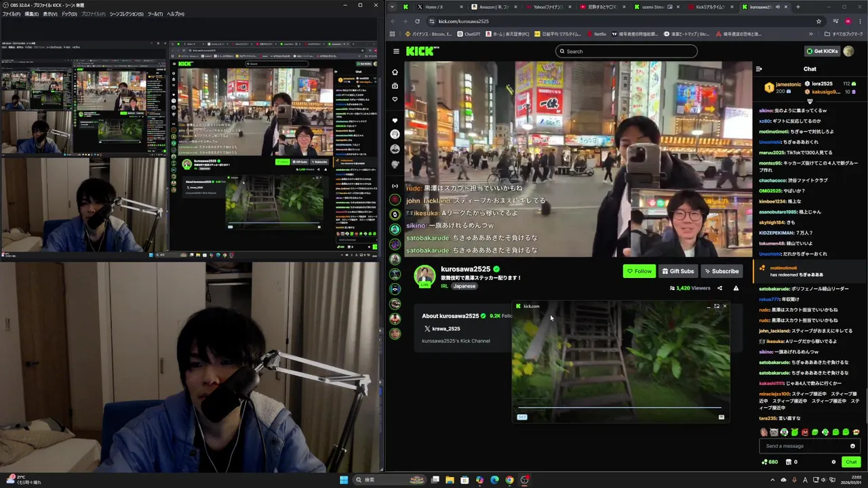Focus Kick search field

tap(627, 51)
